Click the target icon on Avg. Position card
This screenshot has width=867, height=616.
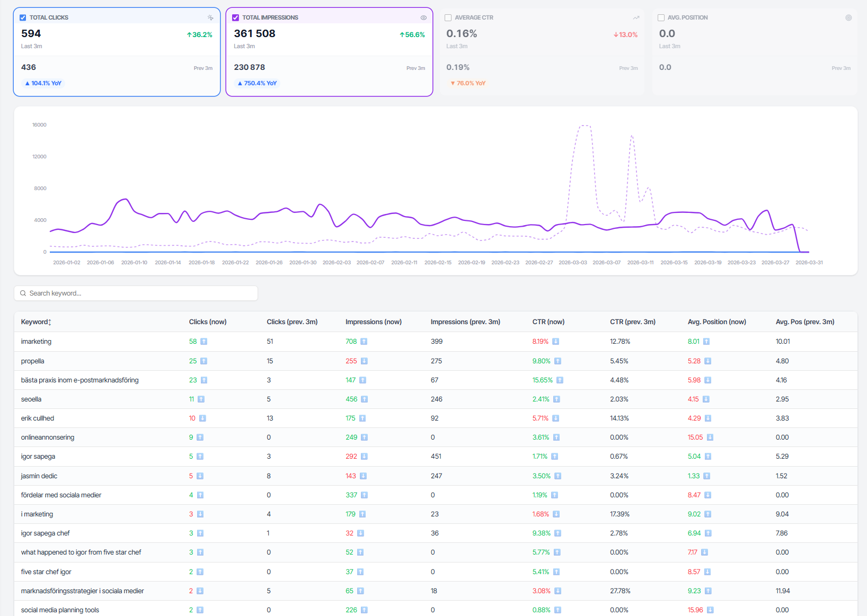point(848,17)
